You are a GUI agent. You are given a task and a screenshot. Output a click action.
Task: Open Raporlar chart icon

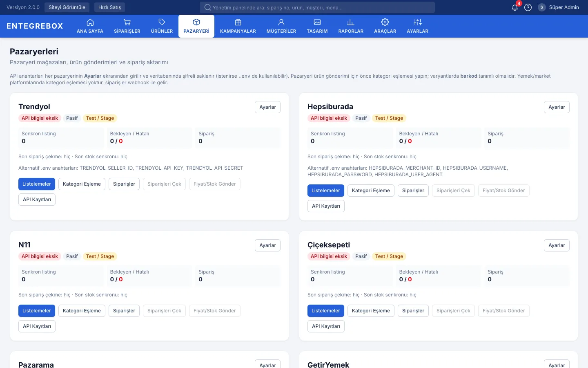pyautogui.click(x=351, y=22)
